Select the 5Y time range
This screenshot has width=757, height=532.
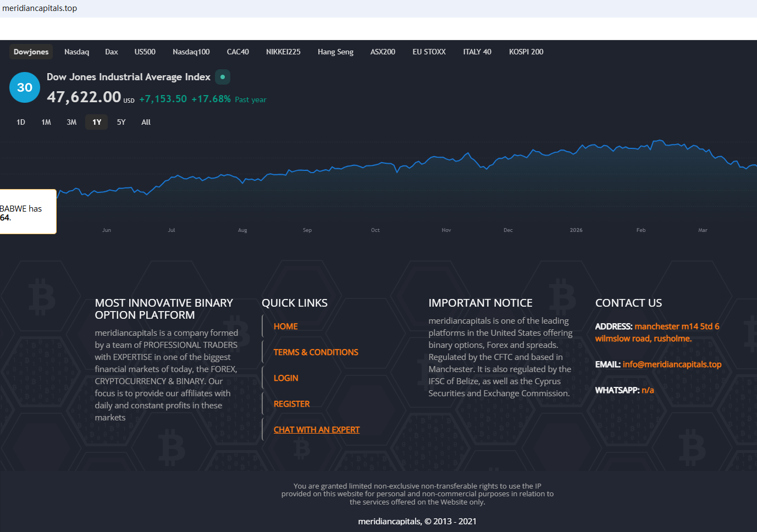[121, 122]
